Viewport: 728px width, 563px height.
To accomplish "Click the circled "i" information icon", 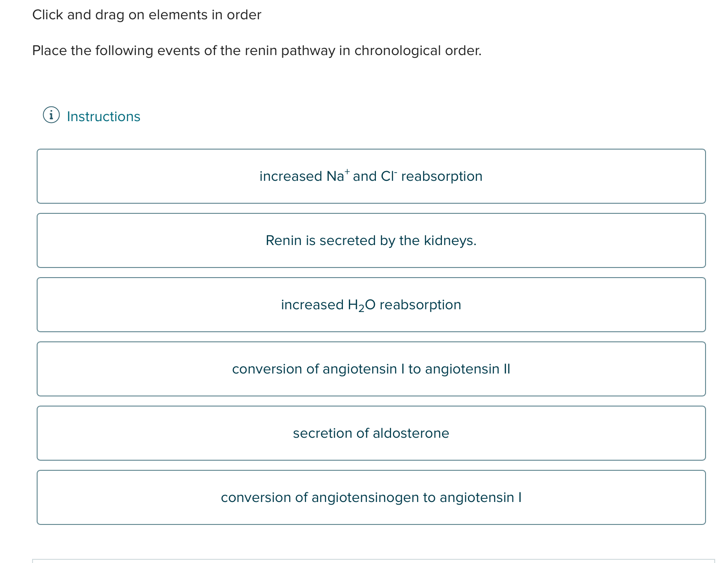I will pos(51,116).
